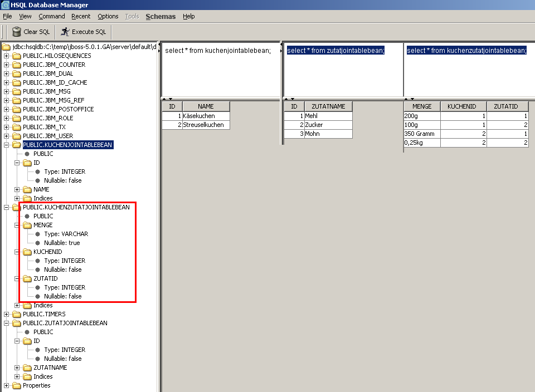
Task: Click the folder icon next to PUBLIC.JBM_POSTOFFICE
Action: [x=16, y=110]
